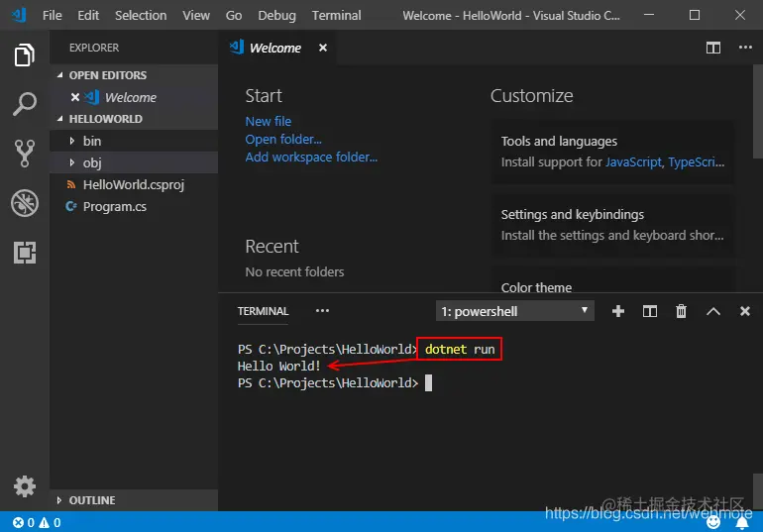Minimize the VS Code window

[649, 15]
